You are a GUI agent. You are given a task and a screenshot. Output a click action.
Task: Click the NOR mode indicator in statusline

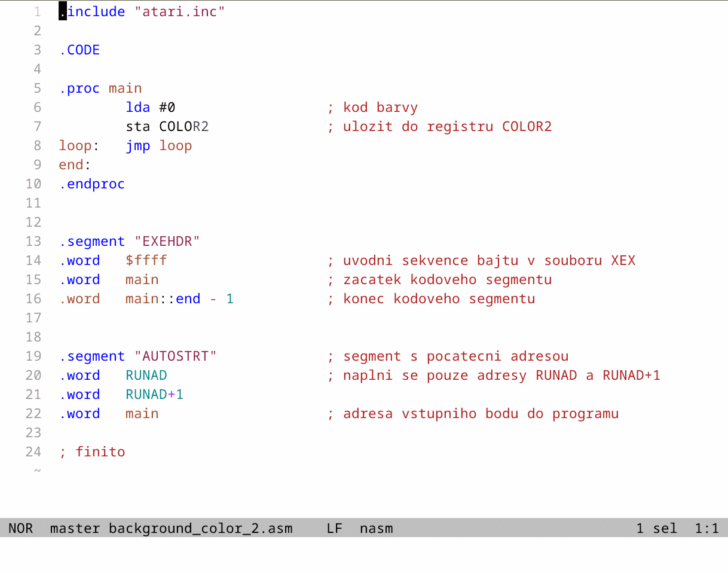[x=21, y=528]
